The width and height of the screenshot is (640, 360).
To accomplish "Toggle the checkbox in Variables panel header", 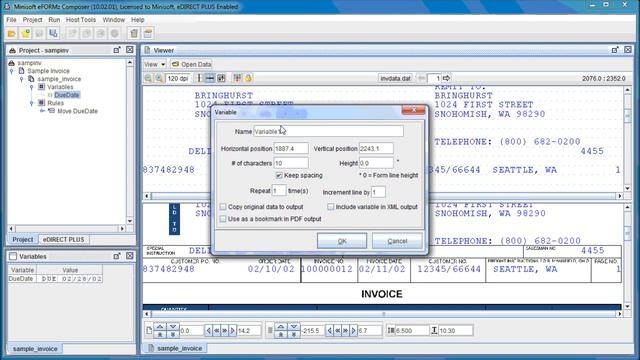I will [x=13, y=256].
